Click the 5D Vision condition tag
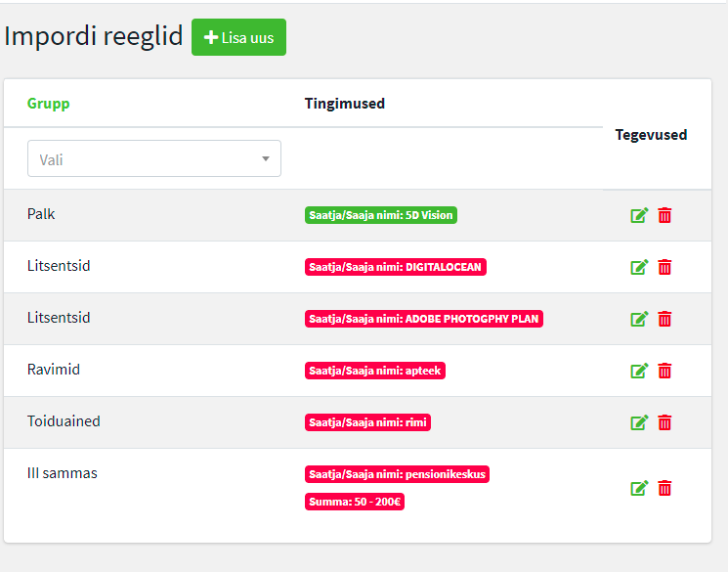Screen dimensions: 728x572 [x=381, y=215]
